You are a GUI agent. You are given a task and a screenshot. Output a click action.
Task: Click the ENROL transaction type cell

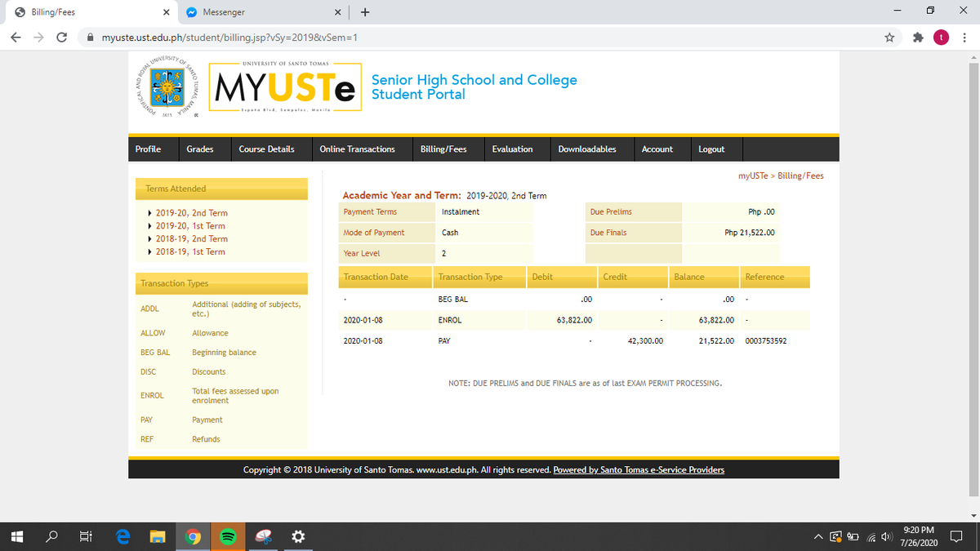pos(450,320)
